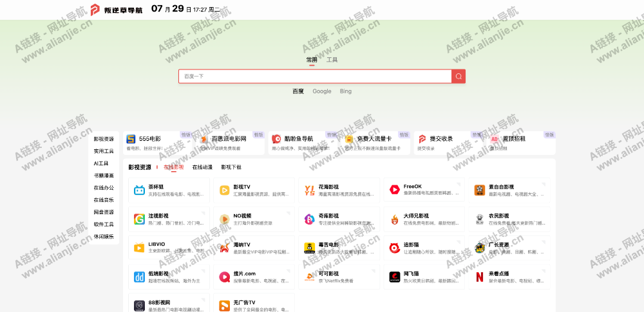Go to 网盘资源 in the sidebar
This screenshot has width=644, height=312.
click(x=104, y=212)
